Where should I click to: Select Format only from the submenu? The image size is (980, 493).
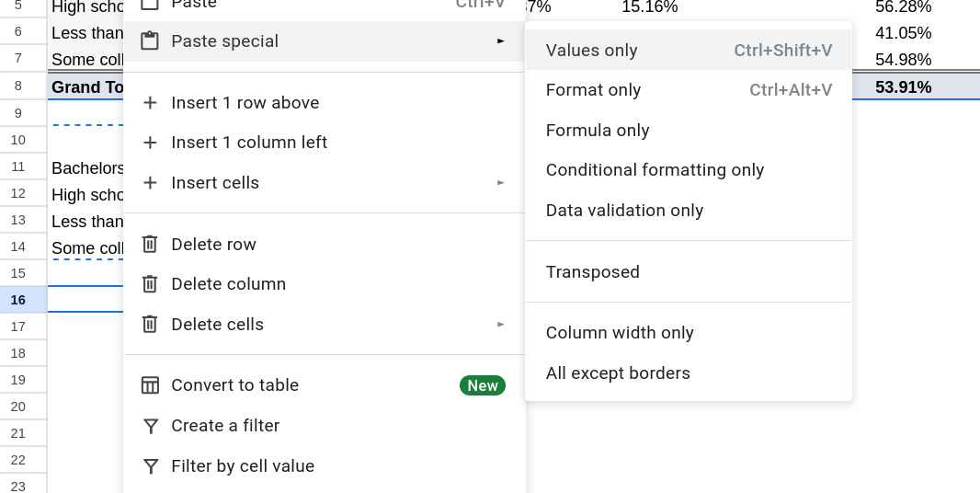point(594,90)
